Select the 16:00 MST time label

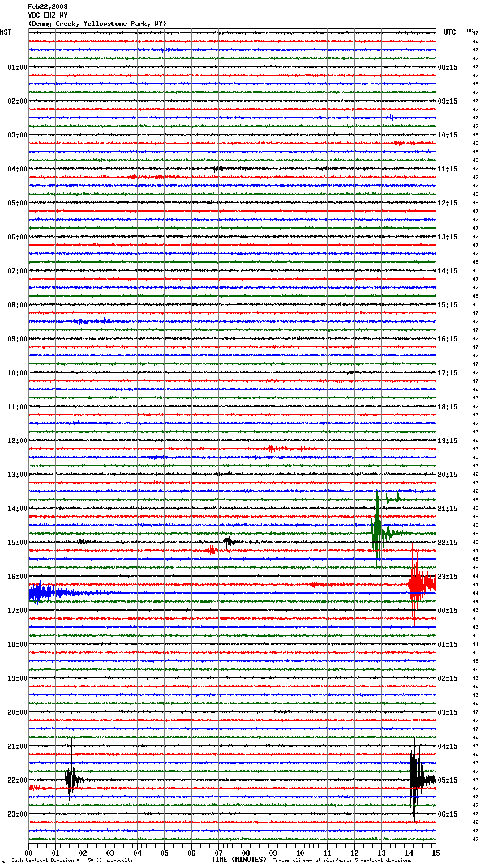tap(18, 577)
